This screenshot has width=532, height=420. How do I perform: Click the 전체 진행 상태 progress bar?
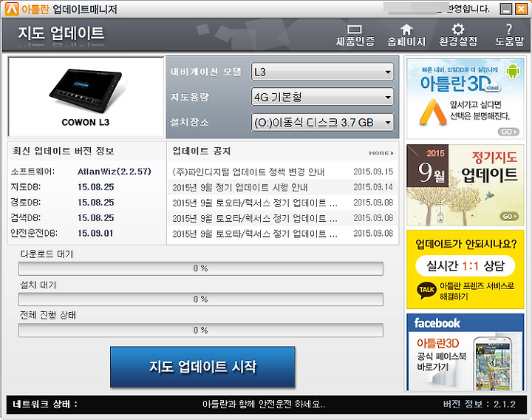[201, 331]
